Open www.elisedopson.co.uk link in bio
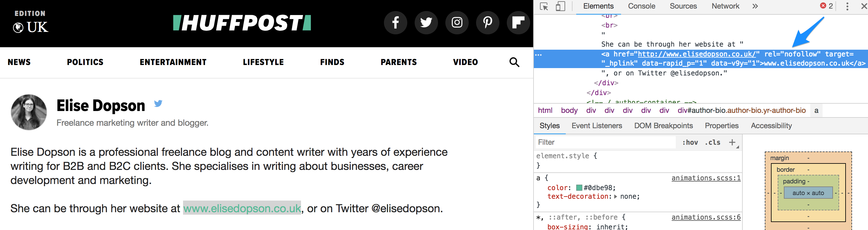This screenshot has width=868, height=230. tap(242, 209)
